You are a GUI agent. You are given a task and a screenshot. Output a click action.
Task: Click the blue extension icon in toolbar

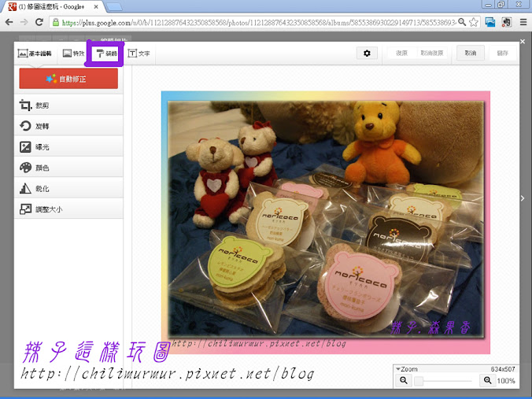pos(490,22)
